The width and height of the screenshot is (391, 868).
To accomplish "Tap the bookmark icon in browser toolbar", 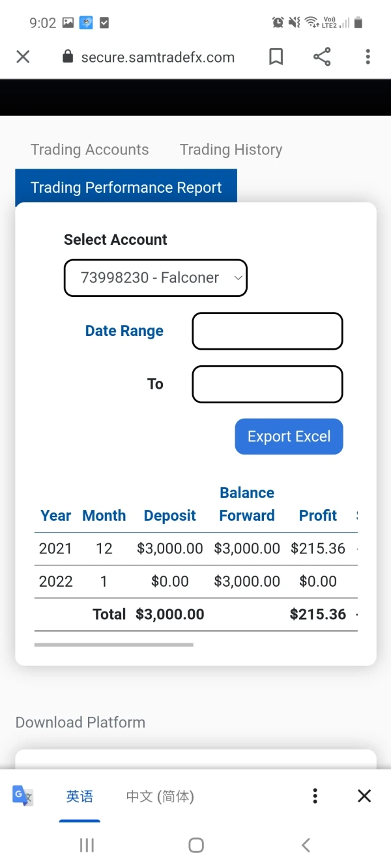I will [276, 57].
